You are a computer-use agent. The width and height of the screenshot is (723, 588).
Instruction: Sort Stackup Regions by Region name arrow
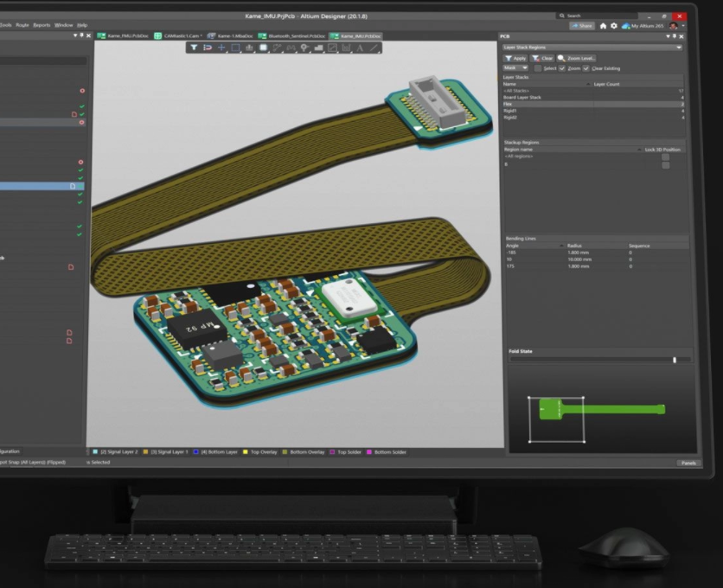tap(639, 150)
